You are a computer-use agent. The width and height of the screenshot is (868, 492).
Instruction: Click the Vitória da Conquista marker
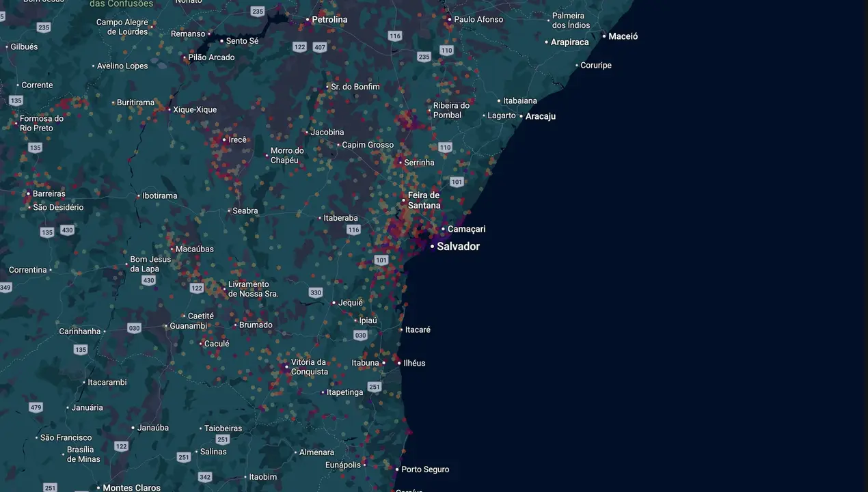[286, 367]
